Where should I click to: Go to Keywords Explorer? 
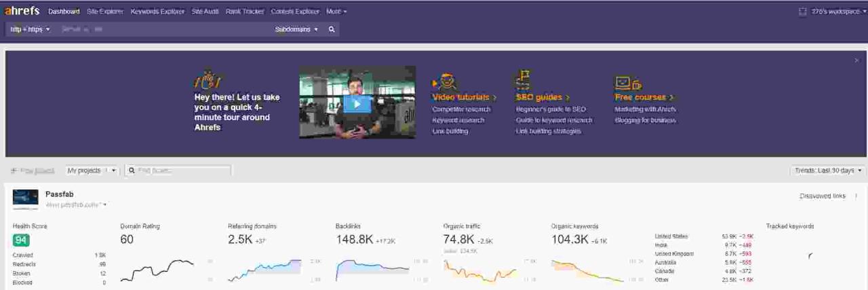[157, 12]
